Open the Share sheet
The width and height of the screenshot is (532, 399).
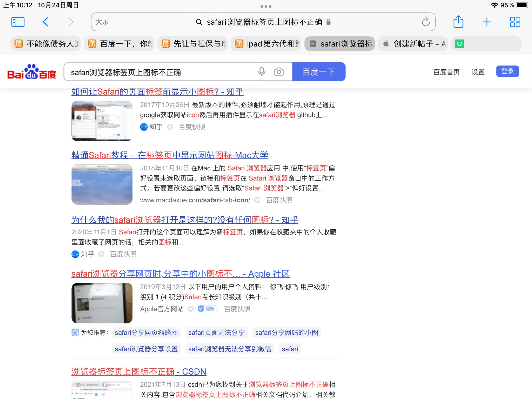[x=458, y=22]
